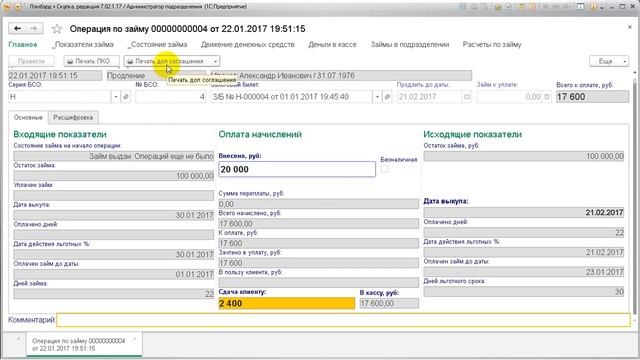Click the Дата выкупа value 21.02.2017
Screen dimensions: 640x360
pyautogui.click(x=524, y=212)
